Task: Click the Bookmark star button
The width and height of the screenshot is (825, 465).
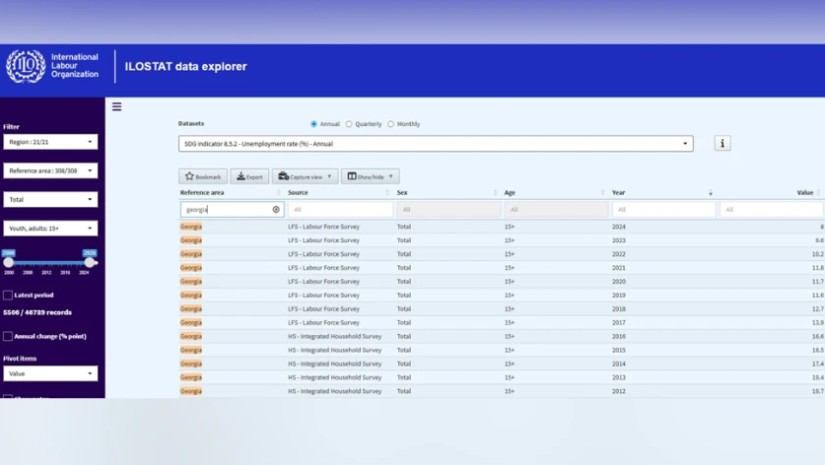Action: click(203, 176)
